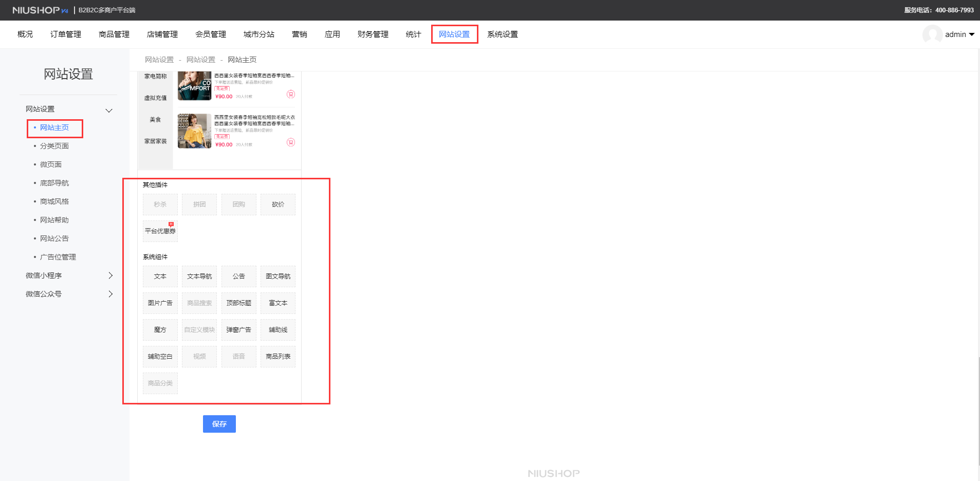
Task: Add the 平台优惠券 plugin
Action: (x=160, y=231)
